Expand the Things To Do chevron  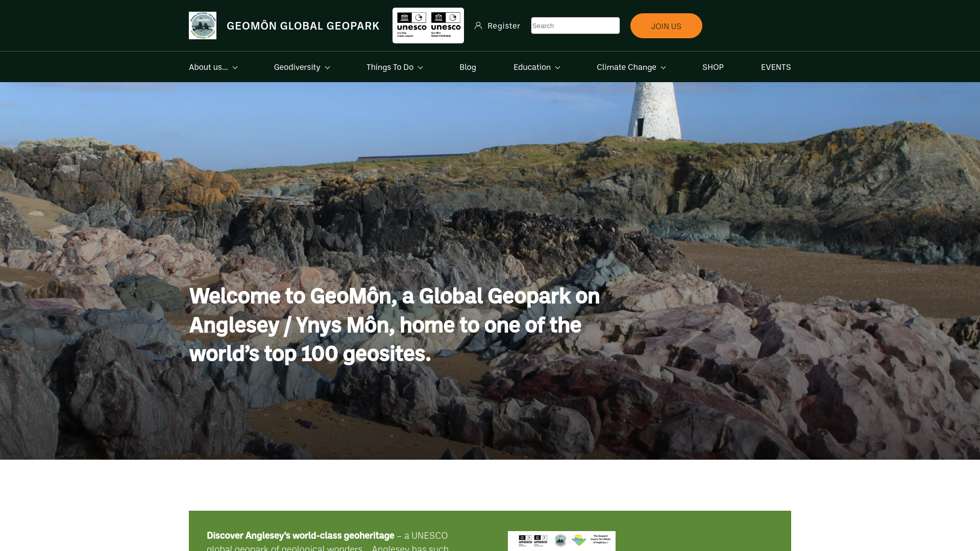tap(421, 67)
